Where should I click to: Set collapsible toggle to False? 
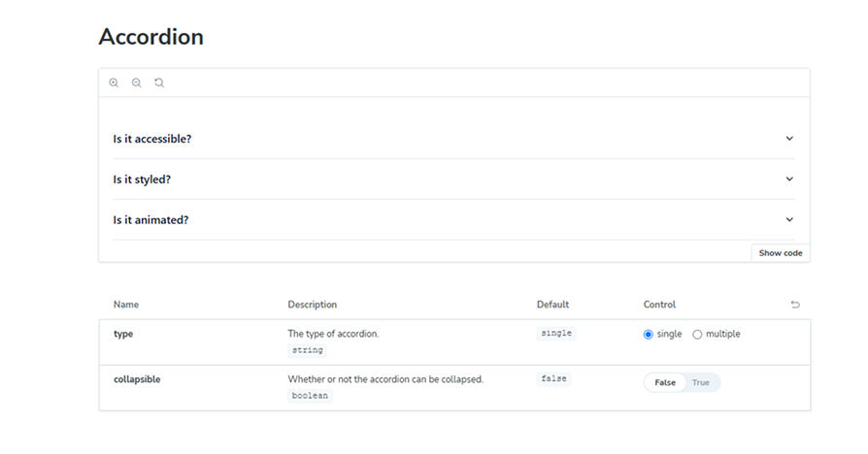click(x=665, y=383)
